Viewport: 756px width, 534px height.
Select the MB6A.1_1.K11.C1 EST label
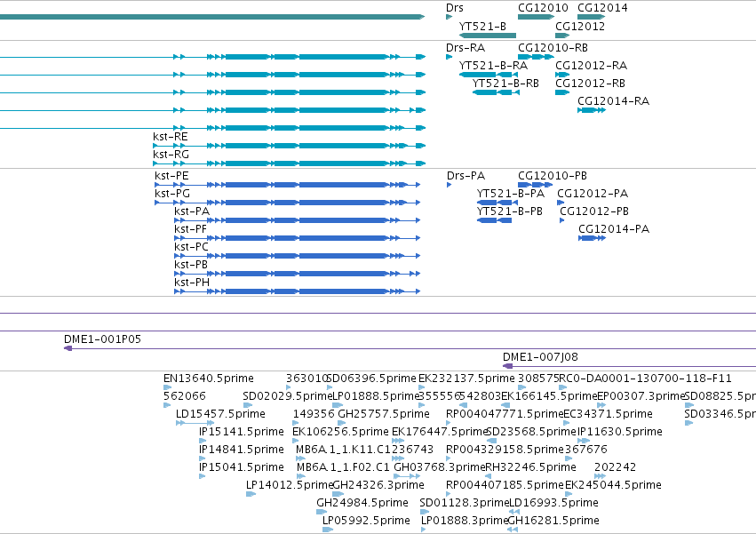343,450
